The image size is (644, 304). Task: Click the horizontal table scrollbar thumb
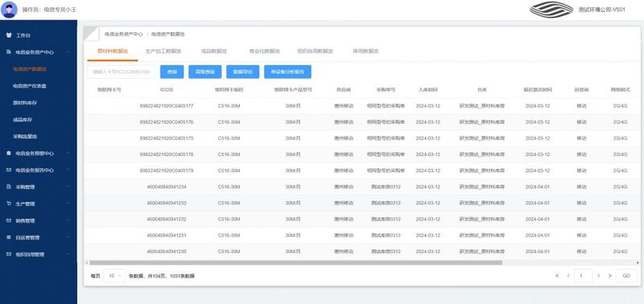(295, 262)
